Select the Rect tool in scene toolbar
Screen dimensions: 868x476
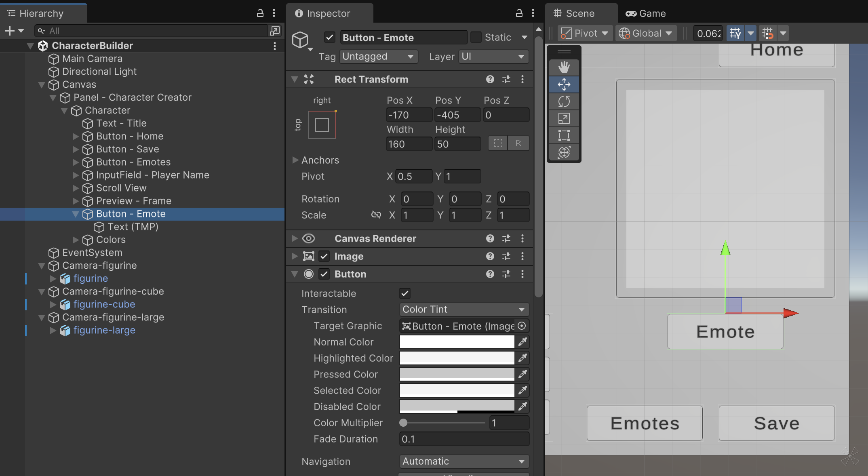564,135
